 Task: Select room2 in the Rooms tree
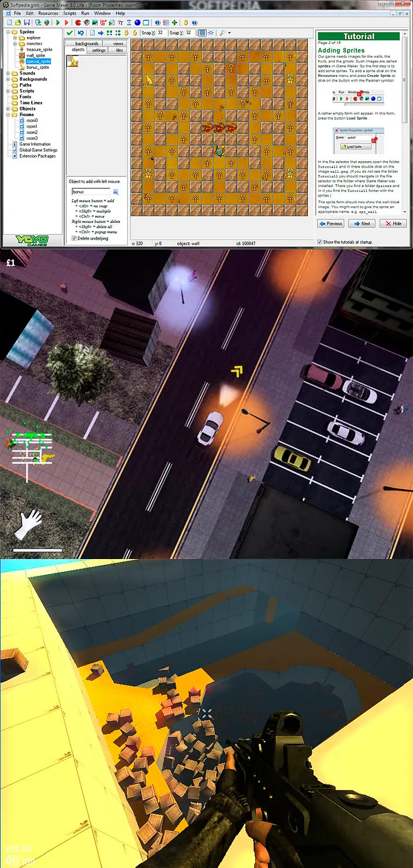pyautogui.click(x=32, y=132)
